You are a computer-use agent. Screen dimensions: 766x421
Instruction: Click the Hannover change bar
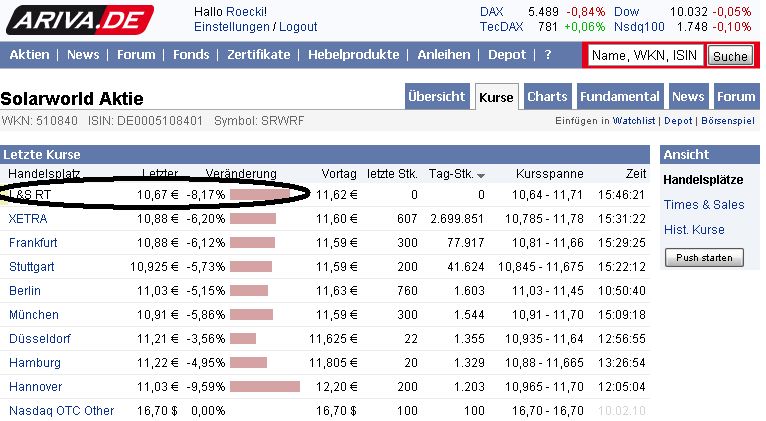click(264, 386)
